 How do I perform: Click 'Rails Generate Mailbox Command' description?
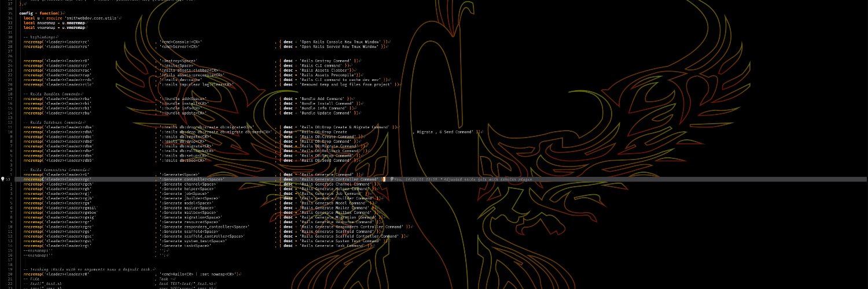pyautogui.click(x=336, y=212)
